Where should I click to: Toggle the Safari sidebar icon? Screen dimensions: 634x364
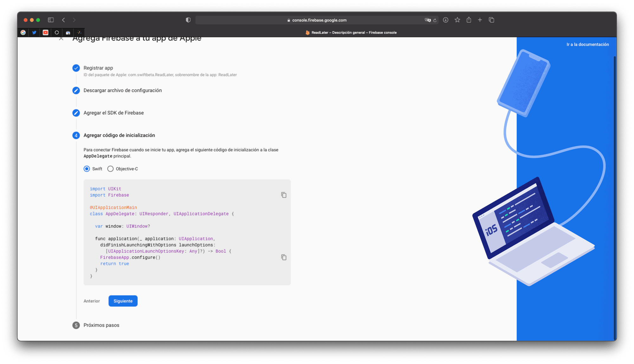tap(51, 20)
